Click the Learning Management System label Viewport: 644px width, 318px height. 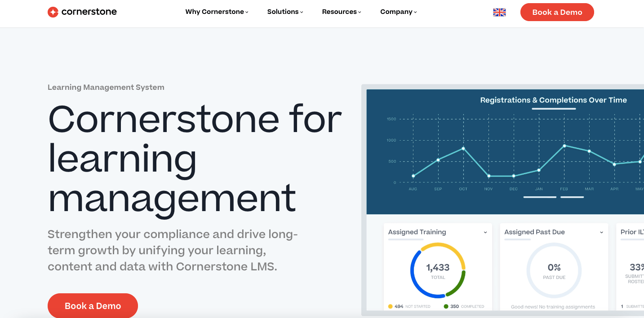[106, 88]
